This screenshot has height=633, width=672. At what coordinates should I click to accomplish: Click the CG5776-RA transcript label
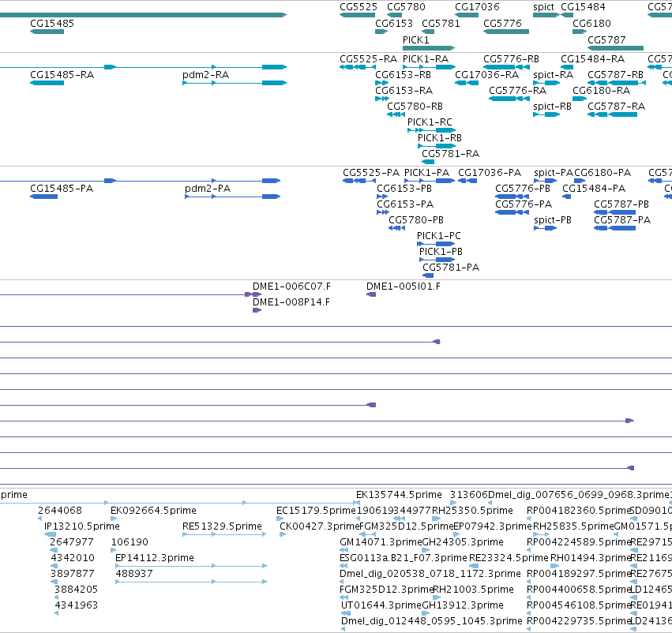pyautogui.click(x=518, y=90)
